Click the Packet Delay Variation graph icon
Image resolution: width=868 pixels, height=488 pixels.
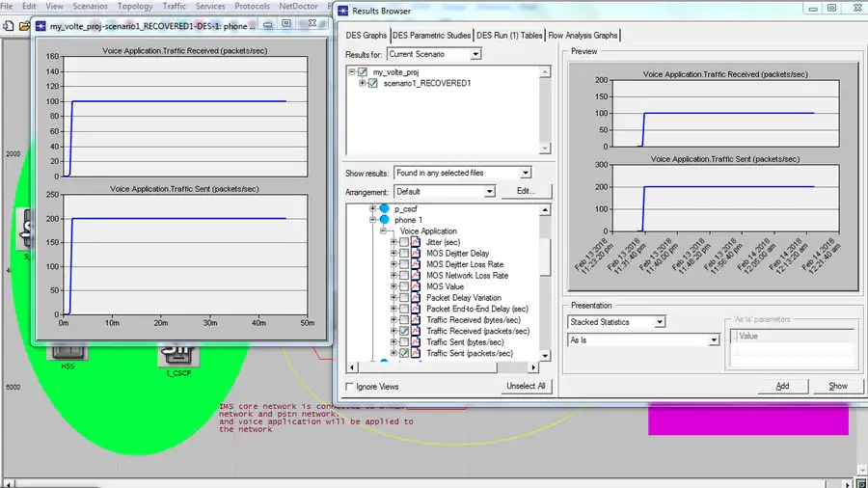(415, 297)
